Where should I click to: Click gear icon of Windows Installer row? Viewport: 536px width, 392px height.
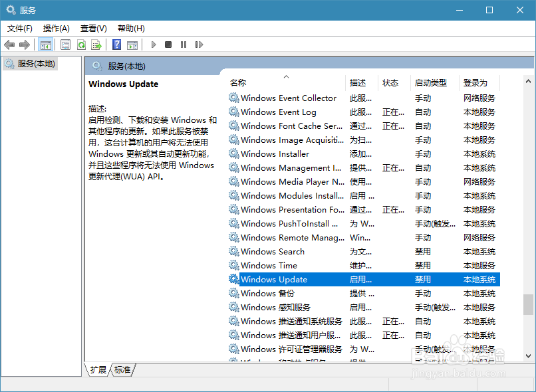234,153
